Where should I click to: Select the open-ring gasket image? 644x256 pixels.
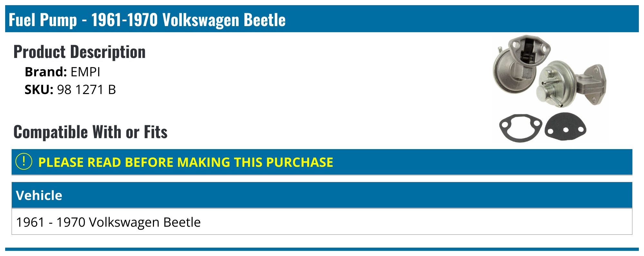pos(520,128)
